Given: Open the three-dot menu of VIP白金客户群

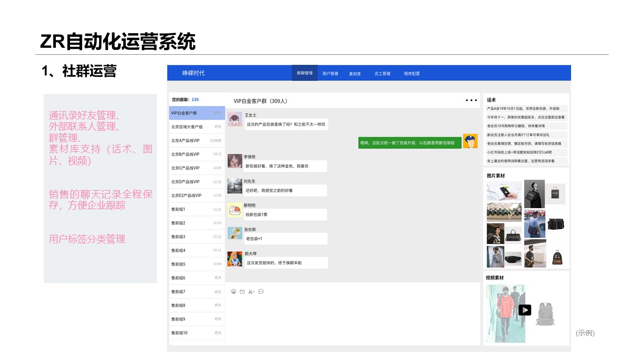Looking at the screenshot, I should tap(471, 101).
